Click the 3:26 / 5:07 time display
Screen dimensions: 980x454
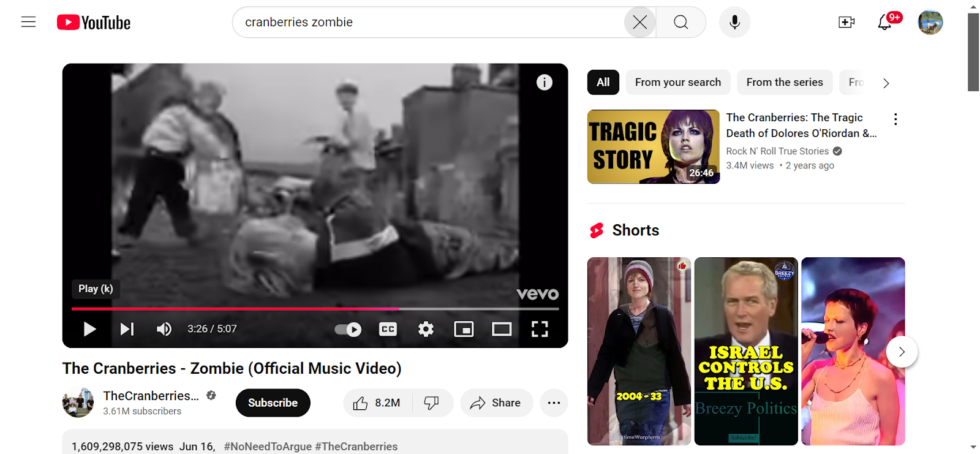(212, 329)
